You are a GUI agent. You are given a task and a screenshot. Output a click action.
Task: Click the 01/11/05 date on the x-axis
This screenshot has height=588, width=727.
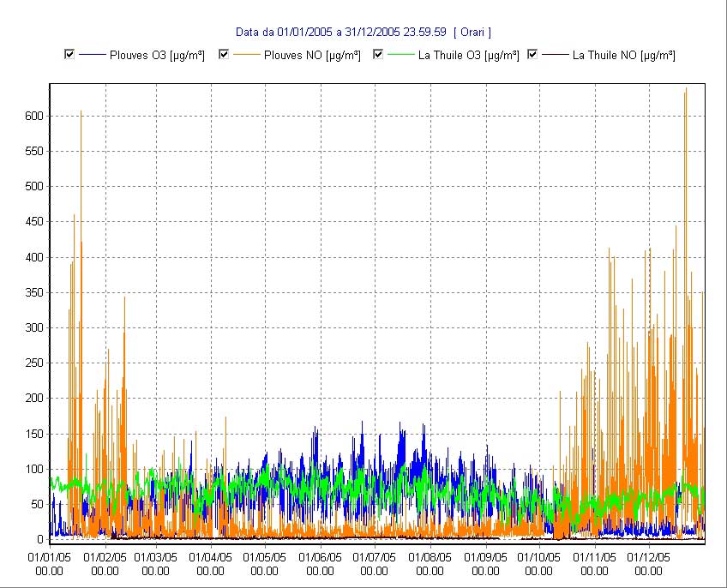coord(594,557)
